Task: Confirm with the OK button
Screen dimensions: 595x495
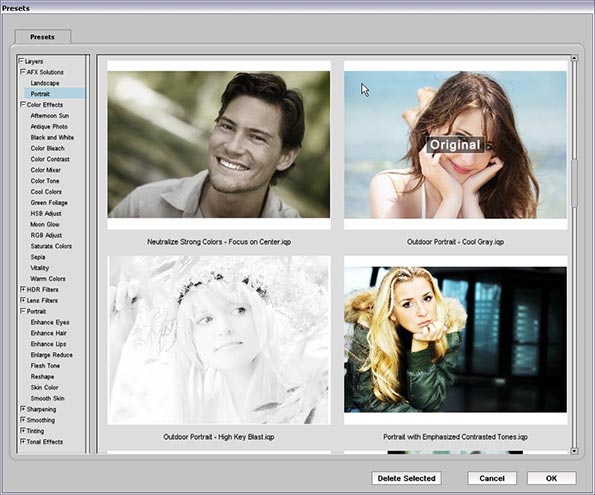Action: 551,478
